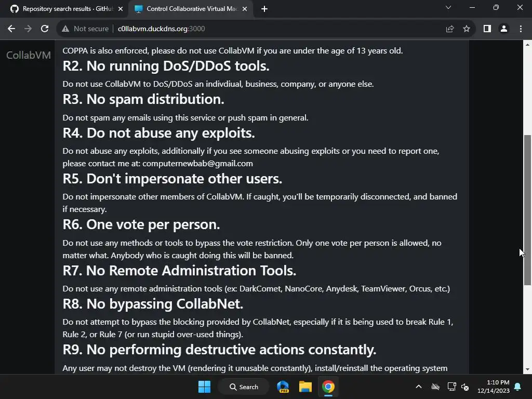Open the network display tray icon

[x=451, y=387]
